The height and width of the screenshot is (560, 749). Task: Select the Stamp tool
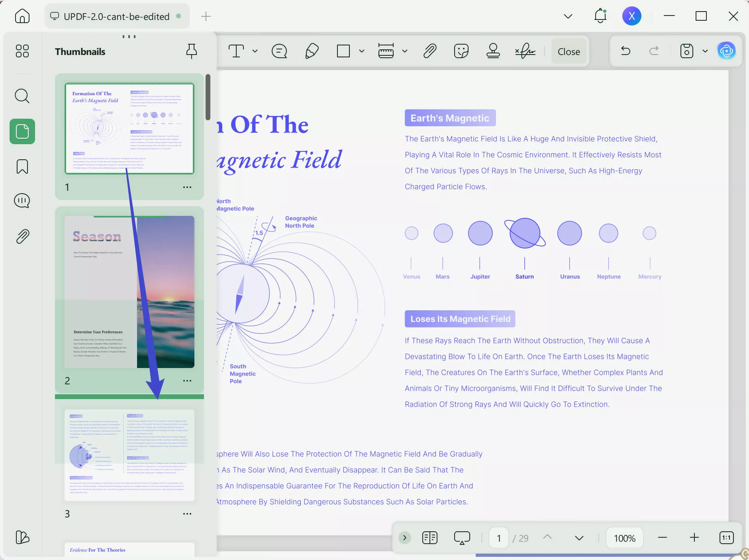point(493,51)
